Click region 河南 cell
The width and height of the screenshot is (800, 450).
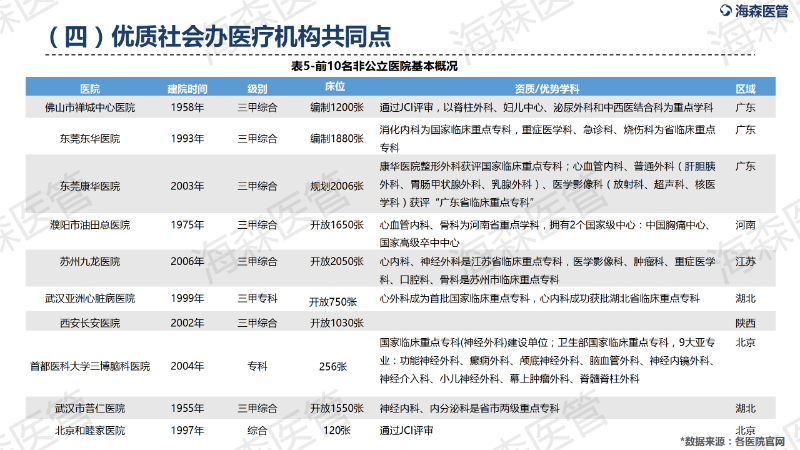tap(745, 225)
